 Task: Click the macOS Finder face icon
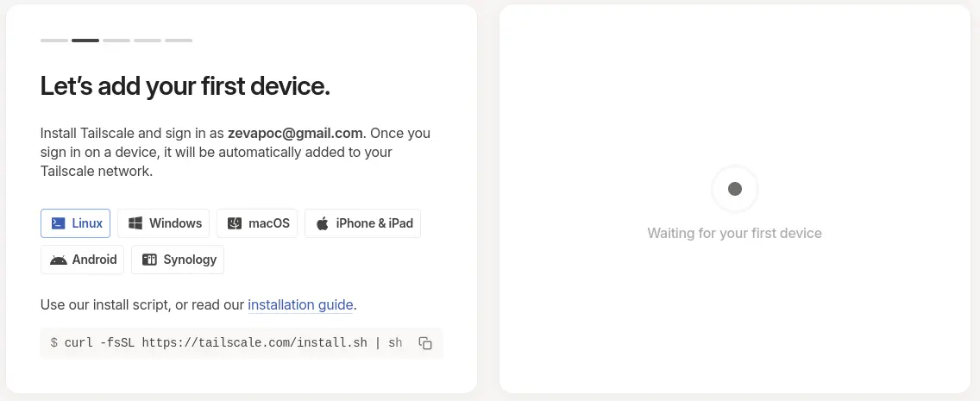point(235,223)
